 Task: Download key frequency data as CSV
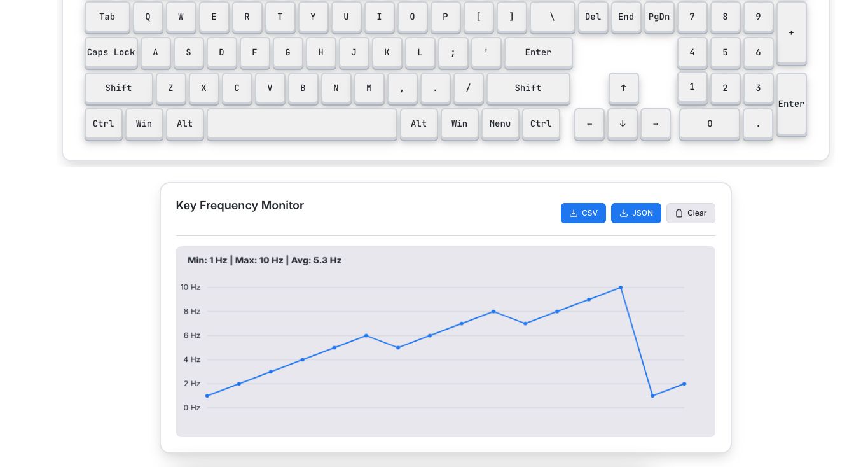click(583, 213)
